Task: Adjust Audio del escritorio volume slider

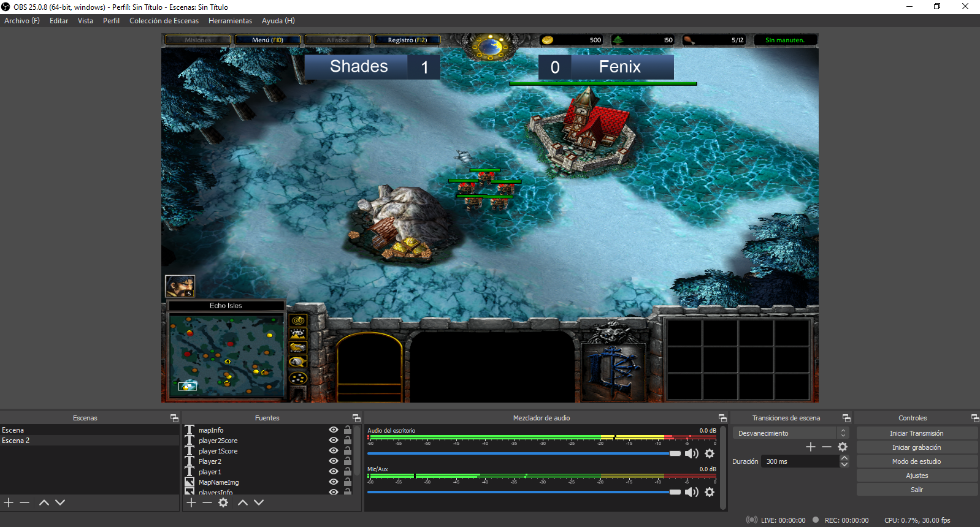Action: point(524,453)
